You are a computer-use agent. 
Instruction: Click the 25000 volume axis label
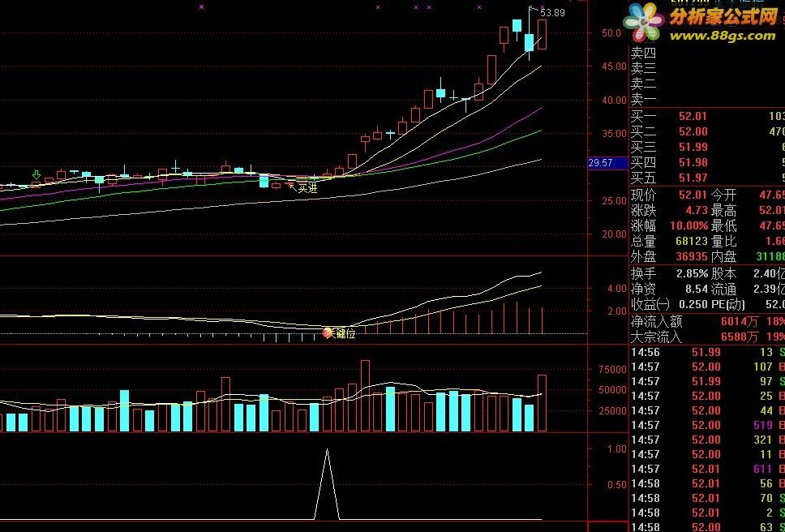tap(613, 411)
